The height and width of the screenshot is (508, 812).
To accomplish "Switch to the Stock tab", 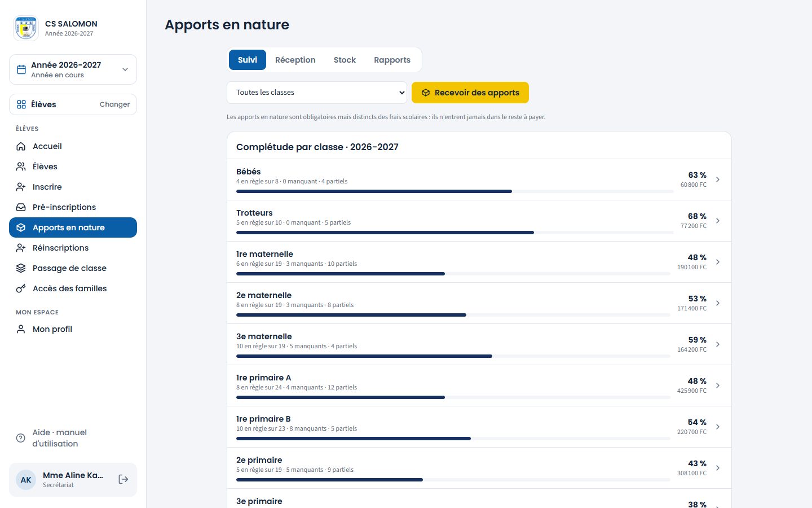I will click(x=345, y=60).
